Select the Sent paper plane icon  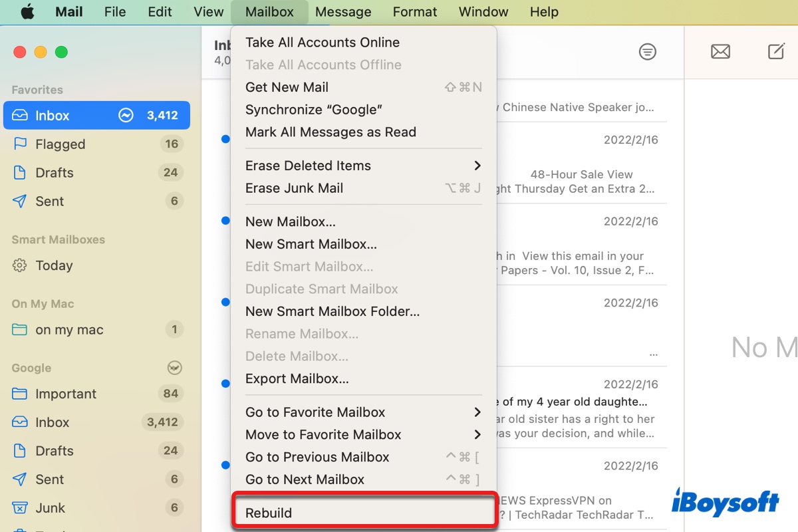pyautogui.click(x=19, y=201)
